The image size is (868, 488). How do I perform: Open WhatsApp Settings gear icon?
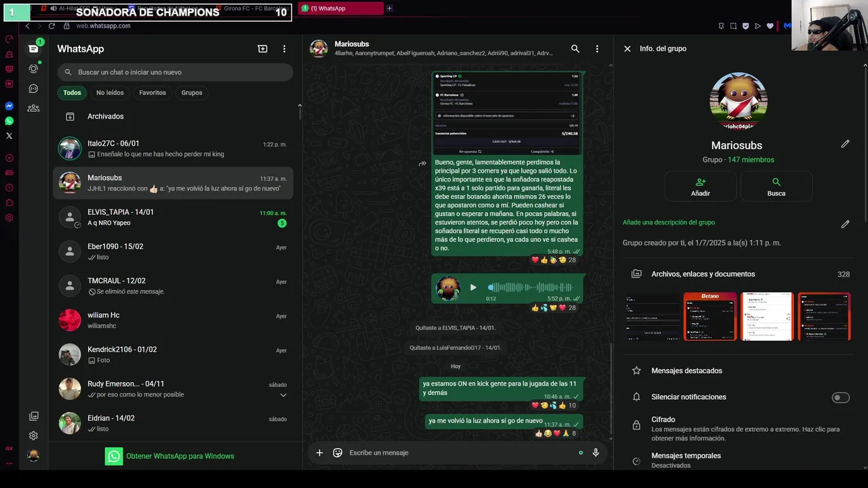(33, 436)
